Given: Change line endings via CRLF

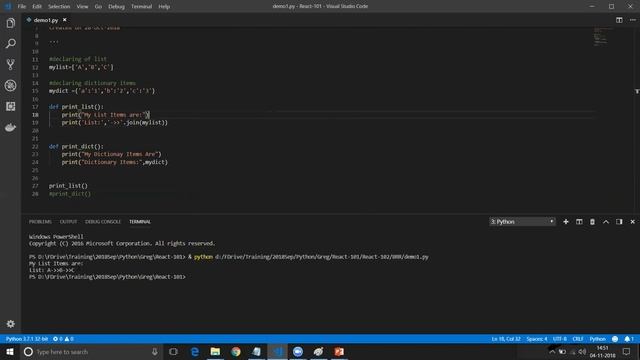Looking at the screenshot, I should [578, 339].
